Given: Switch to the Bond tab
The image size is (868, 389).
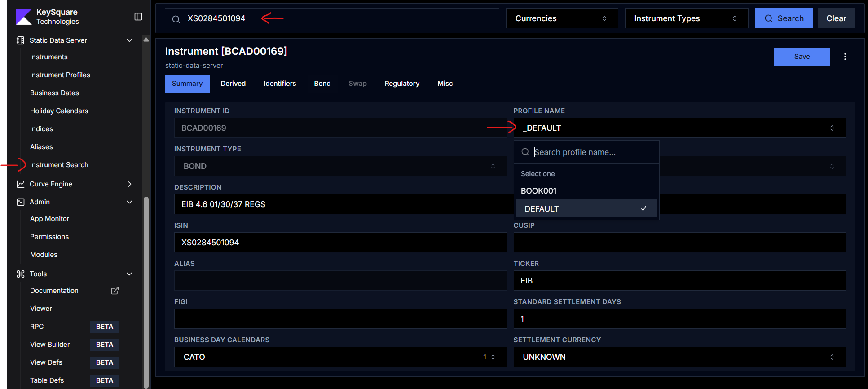Looking at the screenshot, I should 322,84.
